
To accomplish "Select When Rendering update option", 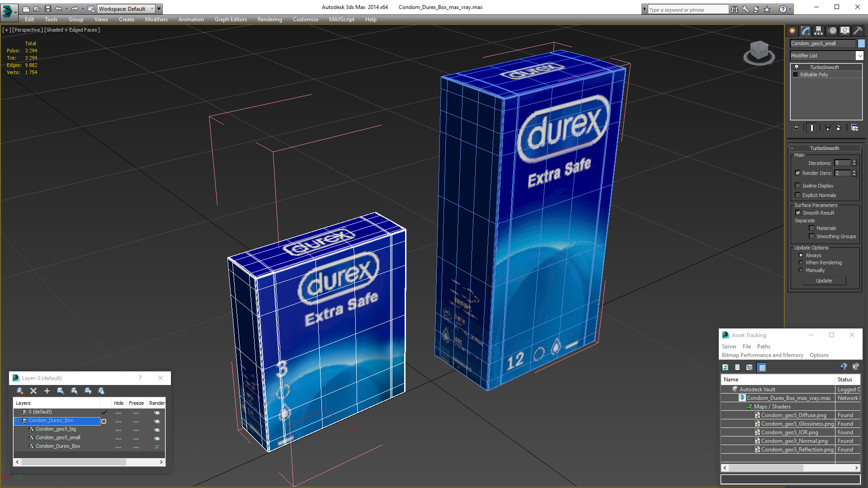I will tap(801, 263).
